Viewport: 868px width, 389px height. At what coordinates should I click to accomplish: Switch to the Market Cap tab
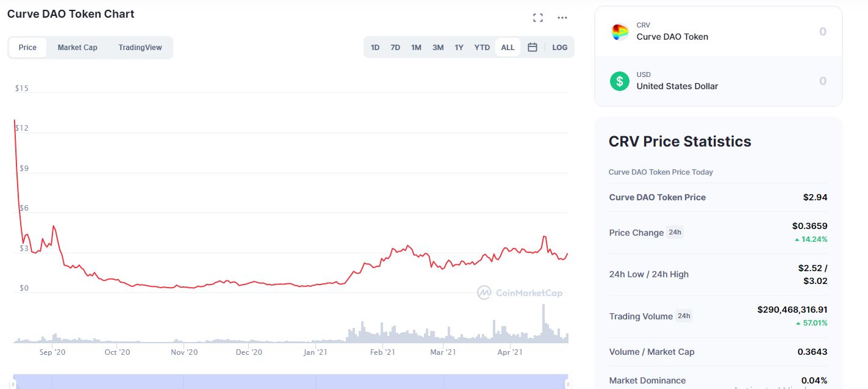[x=77, y=48]
